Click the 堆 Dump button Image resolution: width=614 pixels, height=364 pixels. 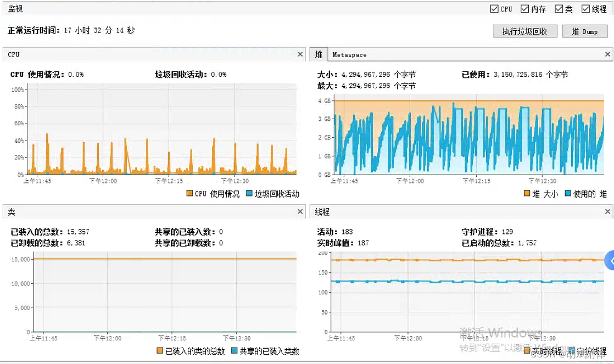585,31
